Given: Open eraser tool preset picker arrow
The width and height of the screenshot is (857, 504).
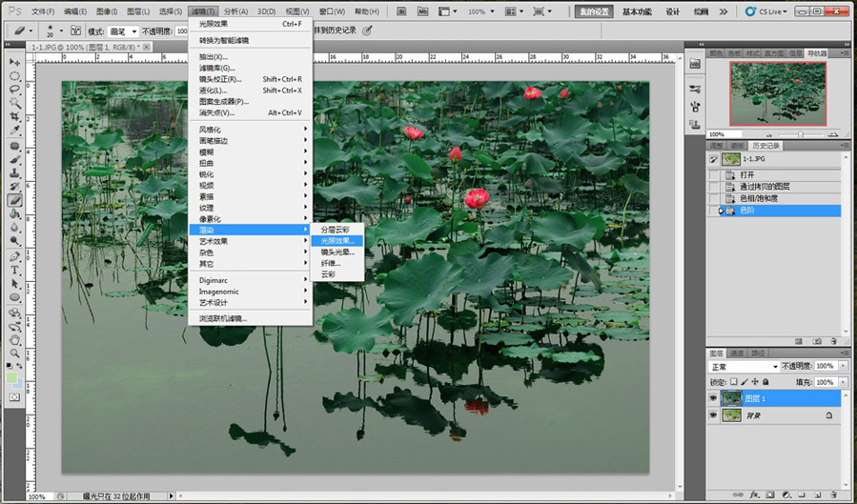Looking at the screenshot, I should [31, 31].
